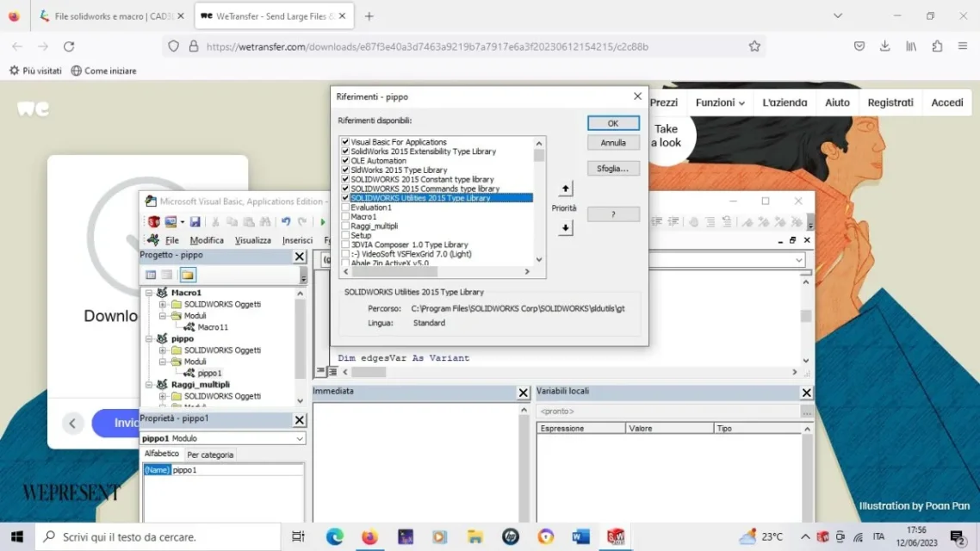Click the Firefox downloads icon

coord(884,46)
